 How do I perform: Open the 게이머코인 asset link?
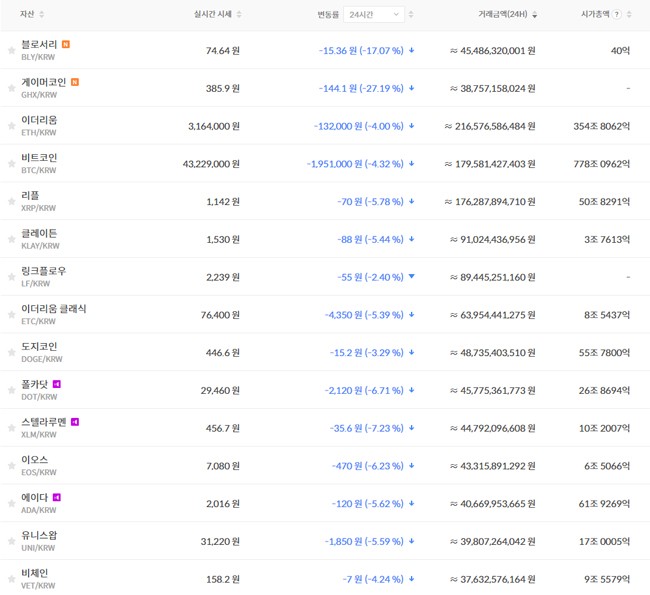coord(44,82)
